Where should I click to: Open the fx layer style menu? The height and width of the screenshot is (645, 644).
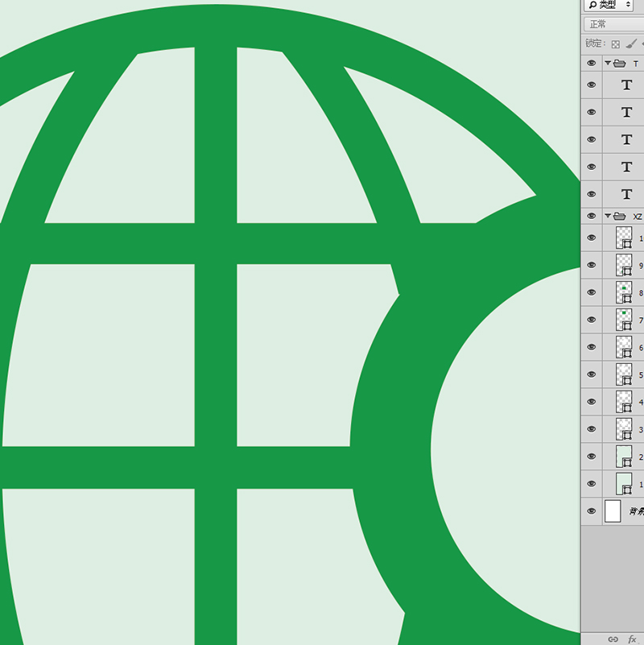[x=632, y=639]
